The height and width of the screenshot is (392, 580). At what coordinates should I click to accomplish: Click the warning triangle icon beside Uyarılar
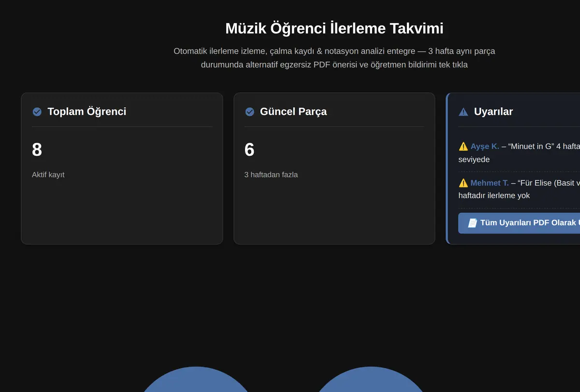coord(463,112)
